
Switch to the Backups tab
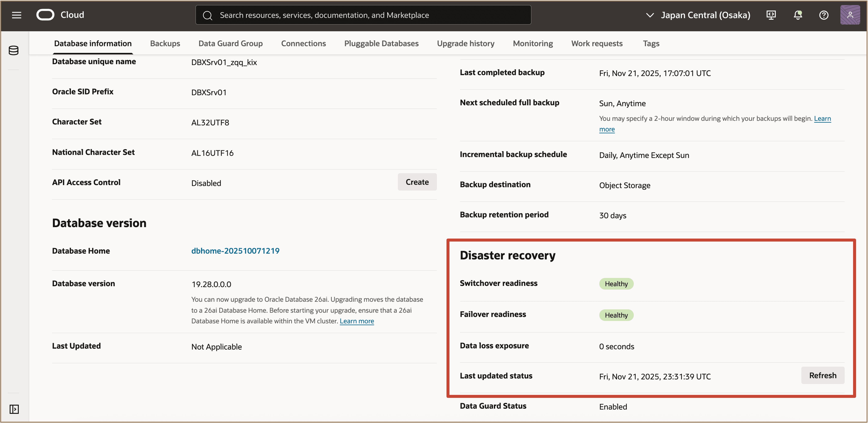pos(165,43)
